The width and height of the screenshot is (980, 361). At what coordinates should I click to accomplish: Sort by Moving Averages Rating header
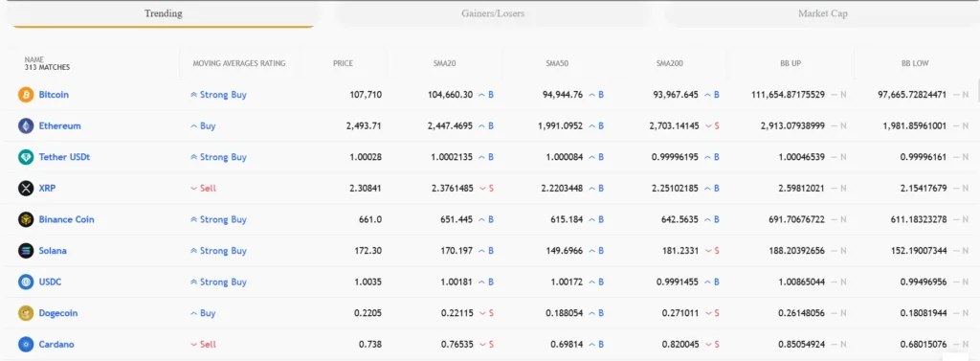(238, 63)
